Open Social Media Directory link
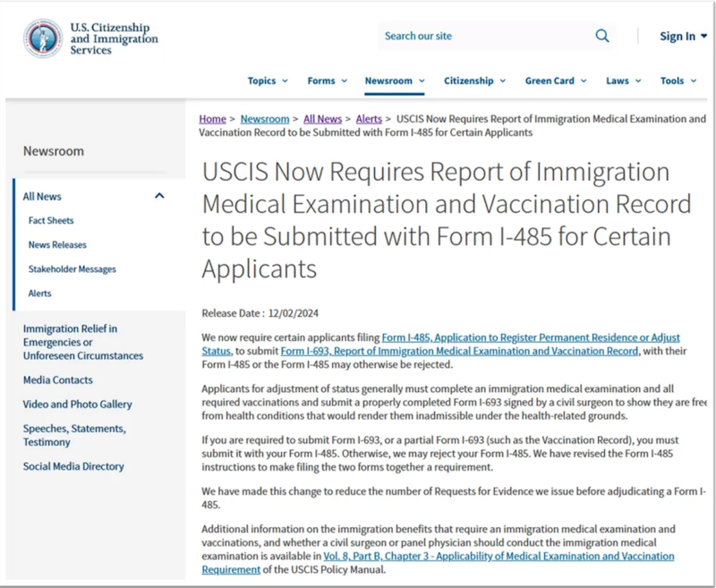Viewport: 716px width, 588px height. (73, 466)
